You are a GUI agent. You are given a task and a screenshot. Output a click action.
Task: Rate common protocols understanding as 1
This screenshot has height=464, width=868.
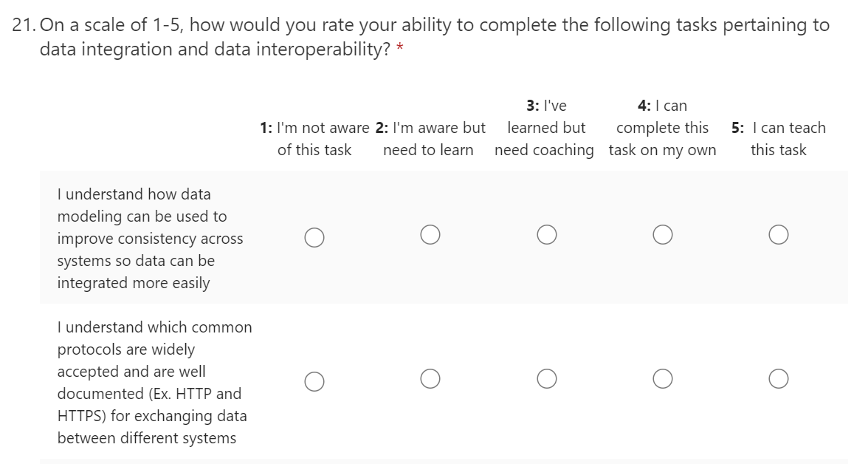314,381
